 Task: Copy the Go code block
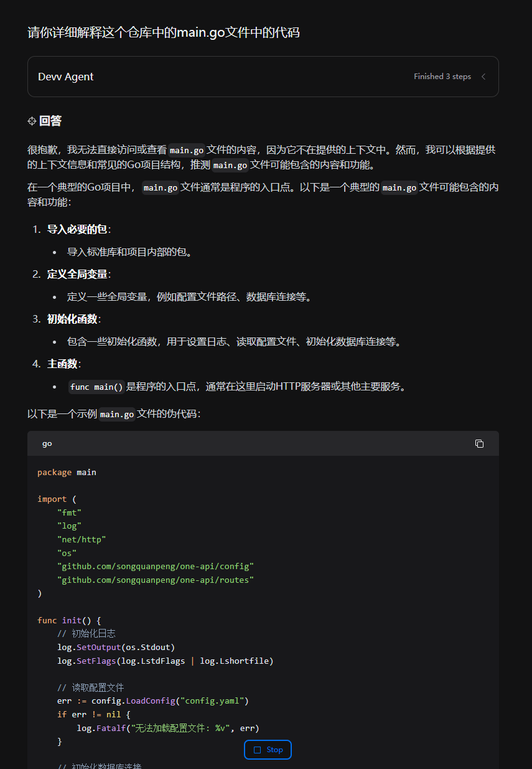[479, 443]
